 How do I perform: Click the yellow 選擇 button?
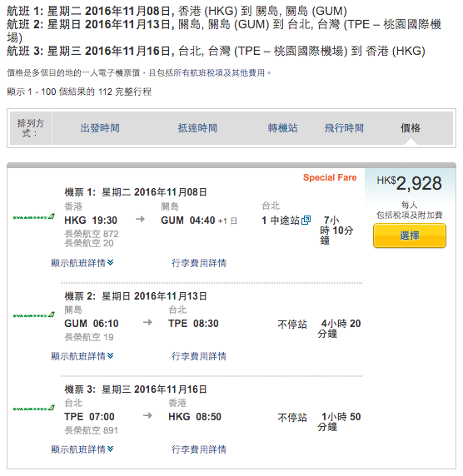tap(410, 236)
